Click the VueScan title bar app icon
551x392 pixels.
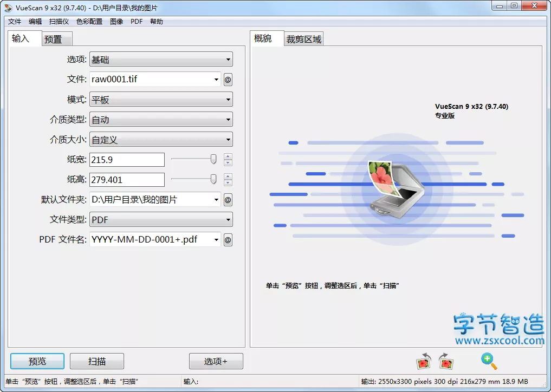point(9,8)
